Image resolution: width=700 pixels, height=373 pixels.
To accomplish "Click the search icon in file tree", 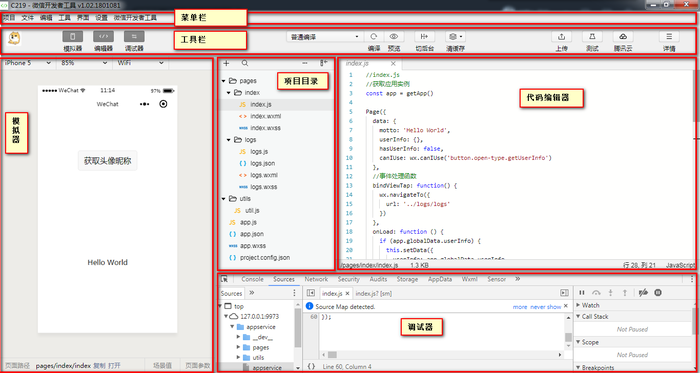I will coord(245,63).
